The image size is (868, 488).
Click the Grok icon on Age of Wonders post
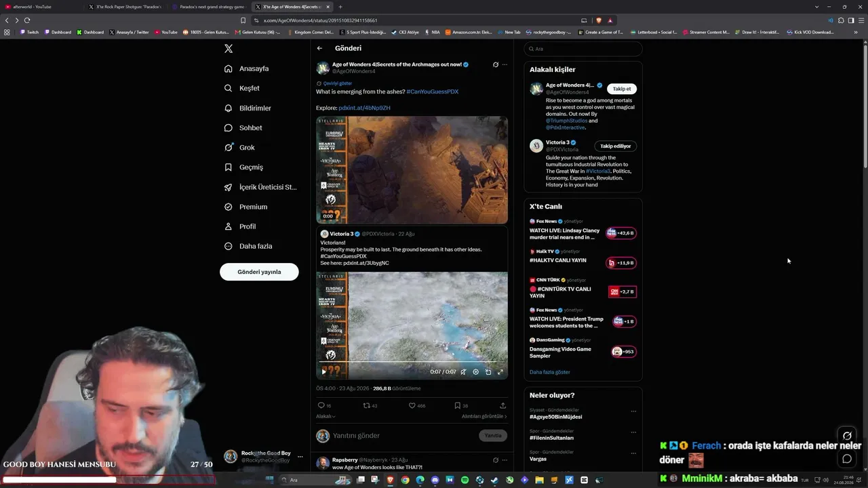coord(496,65)
